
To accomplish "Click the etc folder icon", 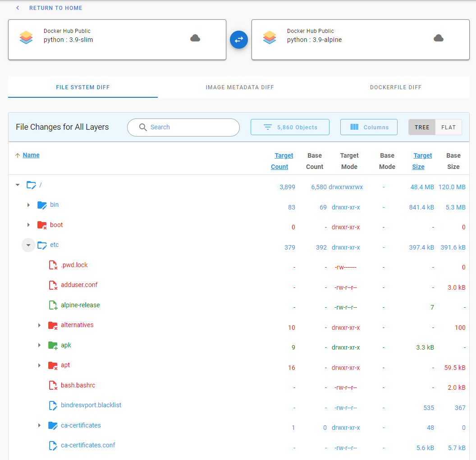I will click(x=42, y=245).
